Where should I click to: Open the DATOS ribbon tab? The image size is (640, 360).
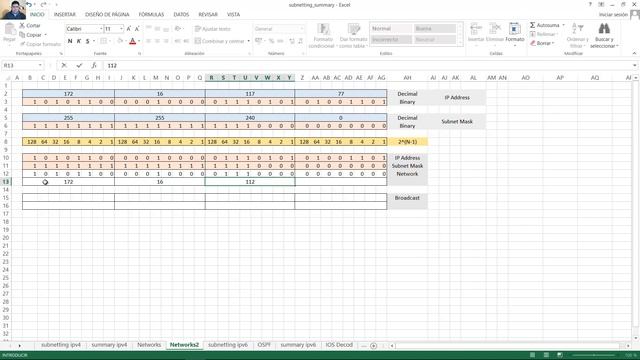coord(181,14)
